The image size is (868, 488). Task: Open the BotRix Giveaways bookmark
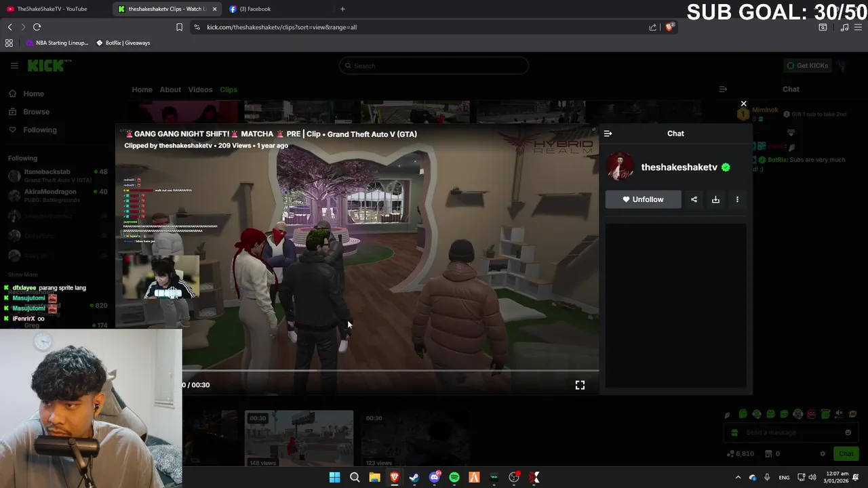point(123,43)
